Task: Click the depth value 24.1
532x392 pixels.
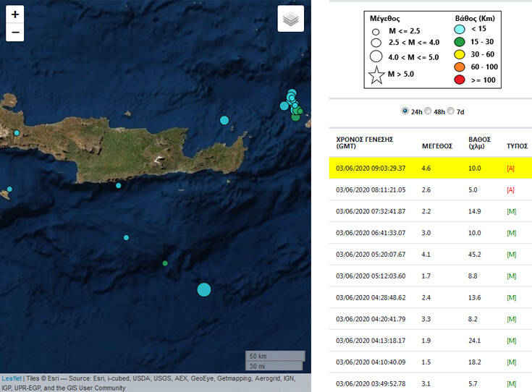Action: click(x=474, y=341)
